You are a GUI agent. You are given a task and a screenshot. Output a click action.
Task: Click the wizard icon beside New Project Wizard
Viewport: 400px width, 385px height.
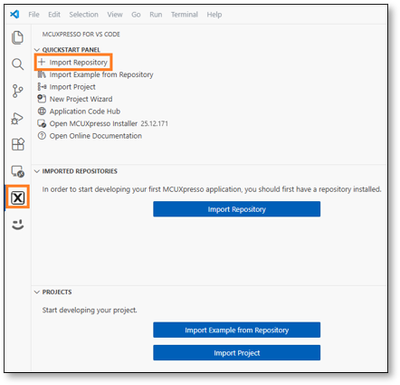42,99
